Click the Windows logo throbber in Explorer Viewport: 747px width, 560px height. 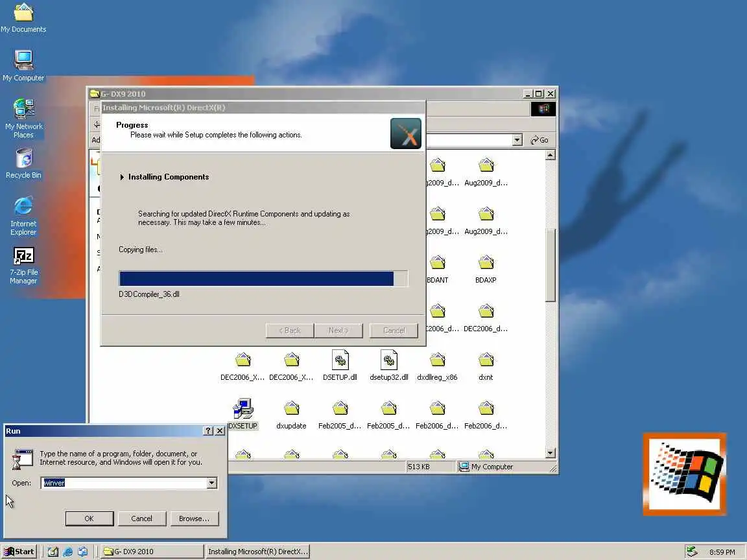tap(543, 109)
